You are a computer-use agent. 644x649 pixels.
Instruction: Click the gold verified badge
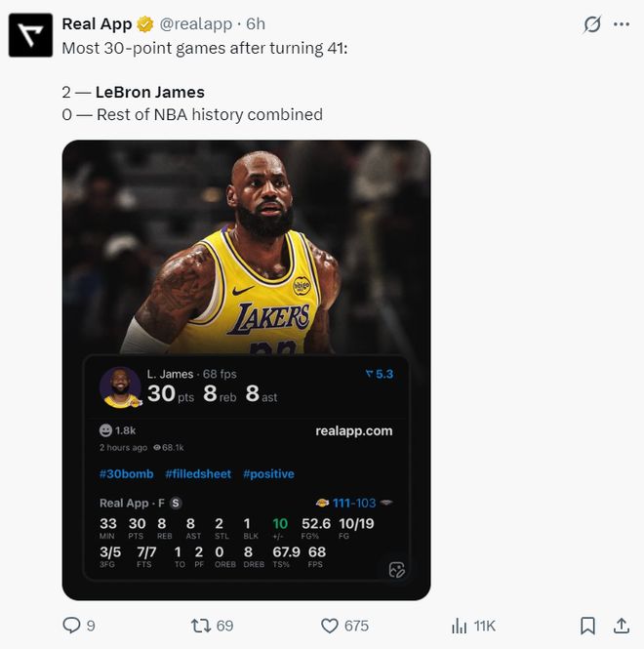pos(144,24)
